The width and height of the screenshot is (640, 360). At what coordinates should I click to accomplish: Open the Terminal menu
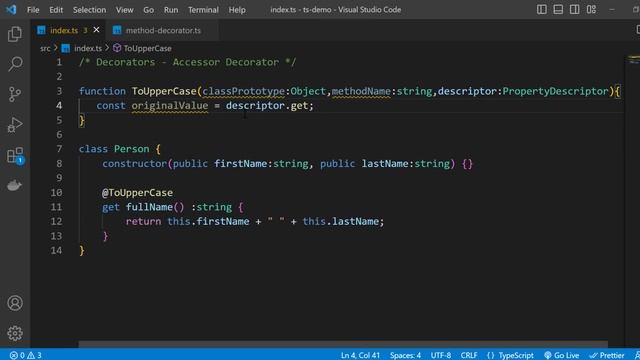203,10
